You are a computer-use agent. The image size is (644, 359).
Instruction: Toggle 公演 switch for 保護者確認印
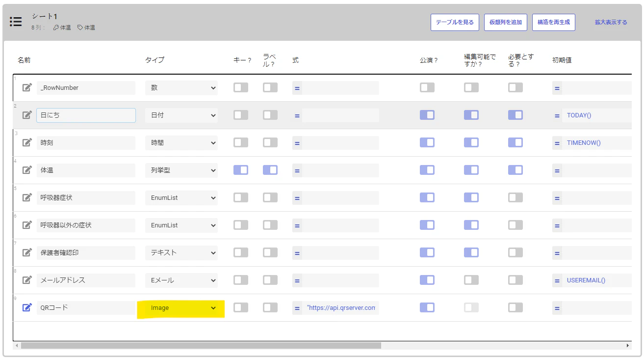(427, 252)
